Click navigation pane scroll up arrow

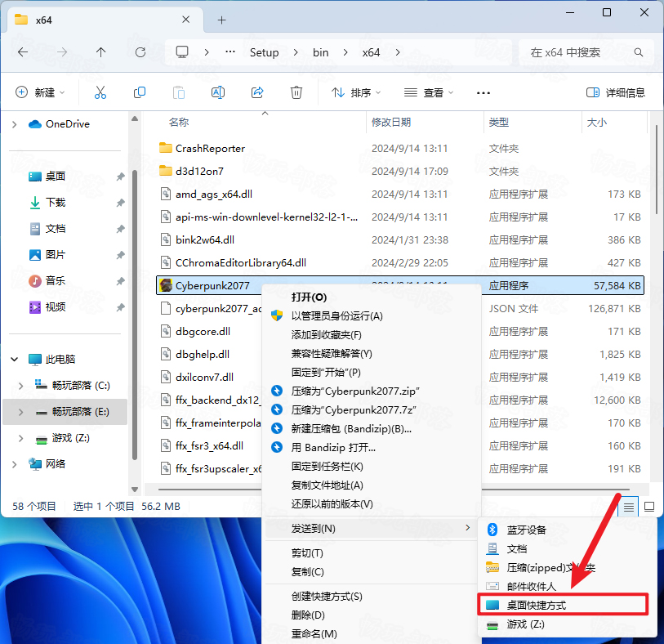135,119
